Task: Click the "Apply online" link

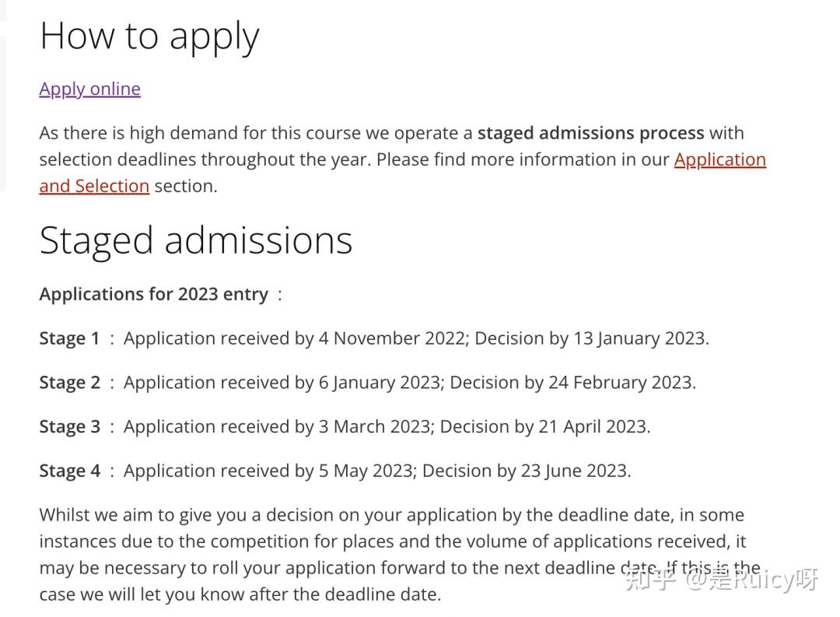Action: (x=89, y=89)
